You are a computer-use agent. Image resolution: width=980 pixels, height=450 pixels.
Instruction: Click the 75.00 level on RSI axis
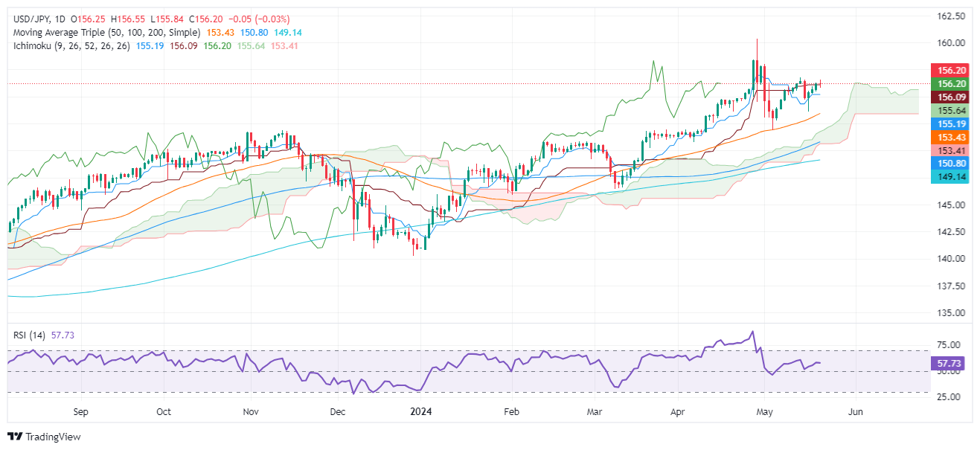pos(951,345)
